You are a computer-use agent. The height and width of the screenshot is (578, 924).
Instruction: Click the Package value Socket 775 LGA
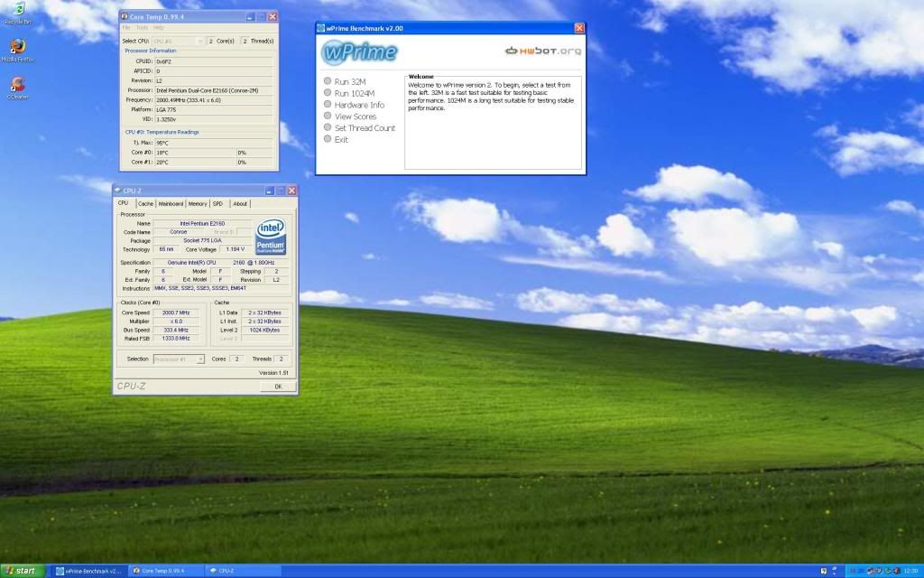pos(202,240)
